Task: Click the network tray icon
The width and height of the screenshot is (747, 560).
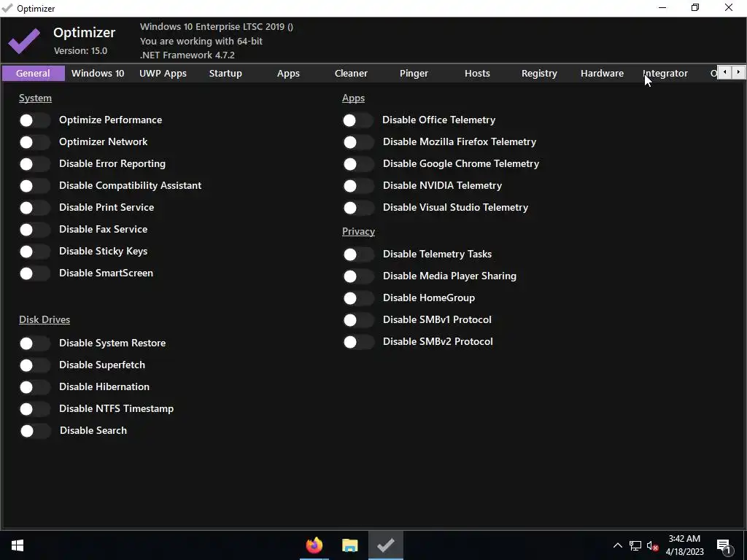Action: [x=635, y=545]
